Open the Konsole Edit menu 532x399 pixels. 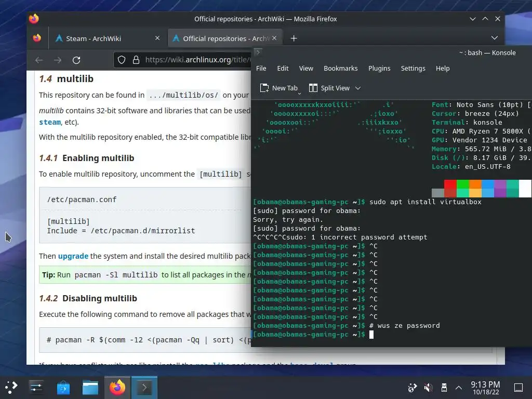283,68
